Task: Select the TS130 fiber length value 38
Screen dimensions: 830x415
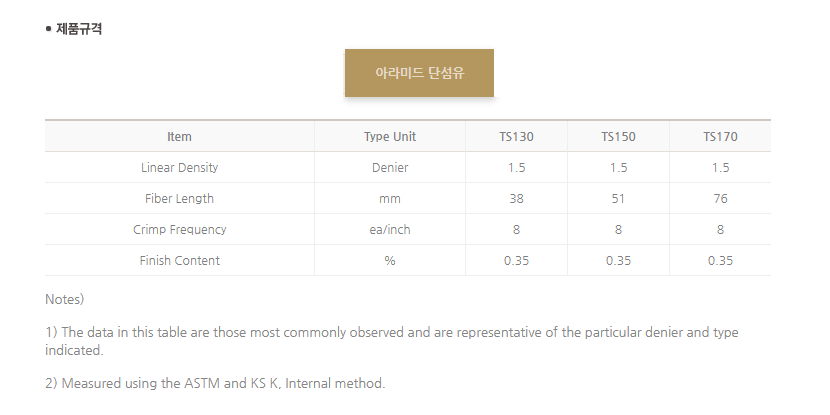Action: (516, 199)
